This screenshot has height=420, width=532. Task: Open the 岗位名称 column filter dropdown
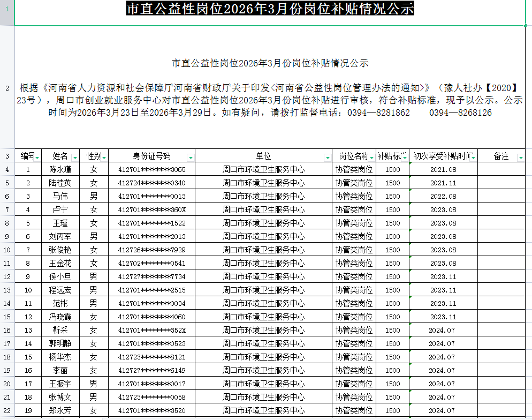point(371,156)
